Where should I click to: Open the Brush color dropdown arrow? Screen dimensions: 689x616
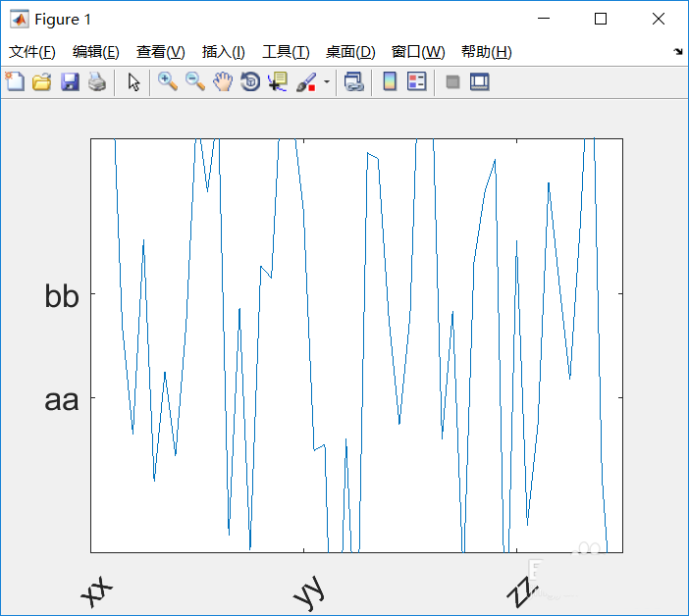pos(327,82)
